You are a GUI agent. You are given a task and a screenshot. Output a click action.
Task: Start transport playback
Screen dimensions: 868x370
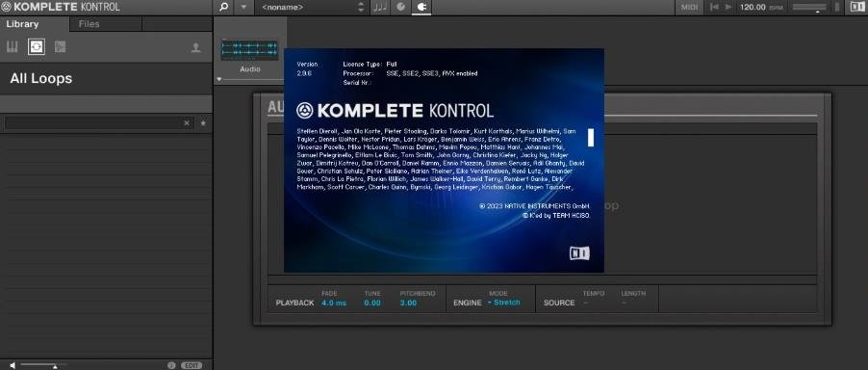pos(728,7)
